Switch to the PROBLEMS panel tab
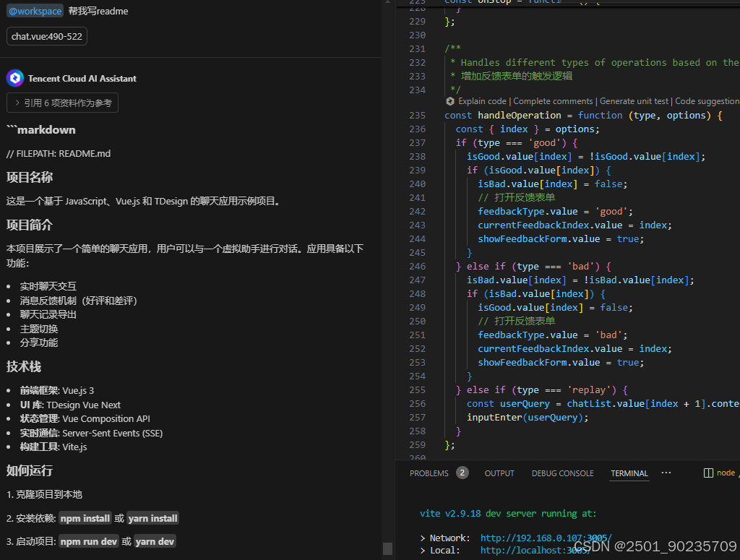The image size is (740, 560). tap(429, 473)
